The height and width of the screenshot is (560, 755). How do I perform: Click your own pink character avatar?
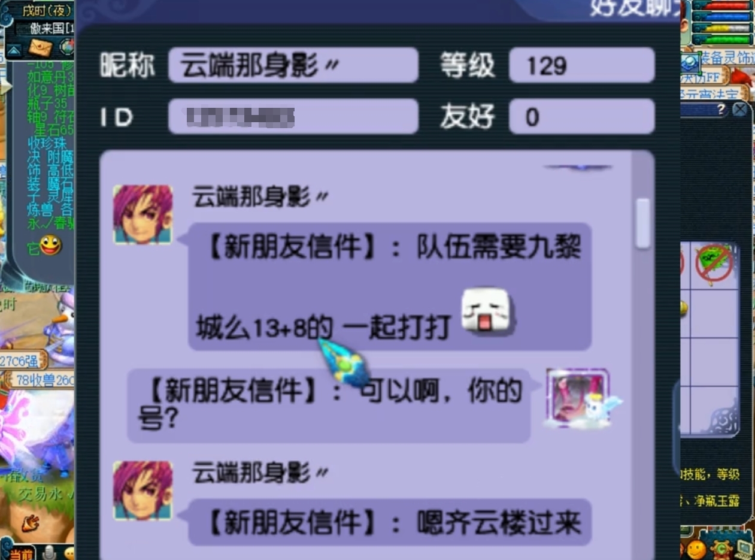tap(578, 398)
